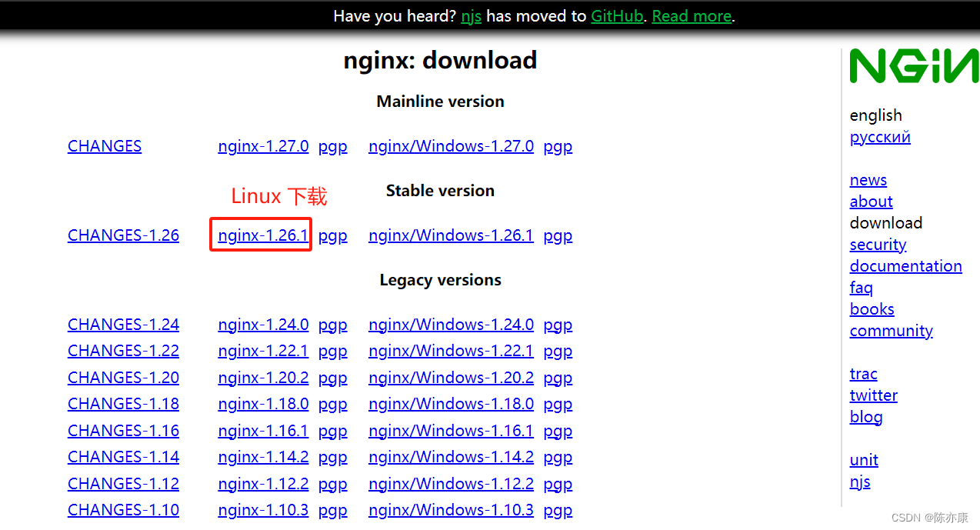The width and height of the screenshot is (980, 530).
Task: Open CHANGES-1.18 link
Action: click(123, 404)
